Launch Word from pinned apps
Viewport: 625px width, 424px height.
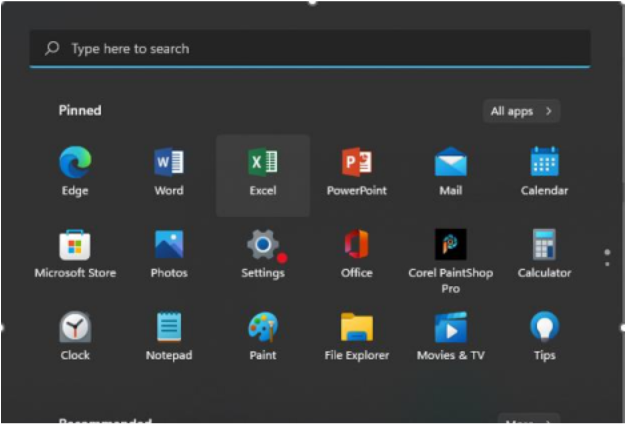click(169, 162)
